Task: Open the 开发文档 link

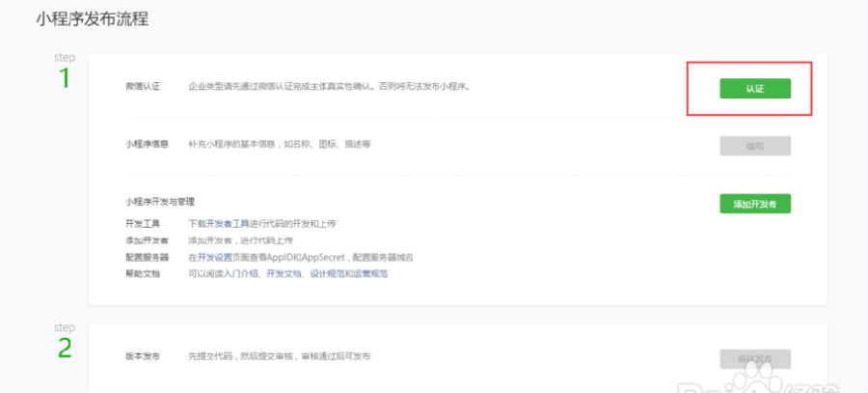Action: pos(284,274)
